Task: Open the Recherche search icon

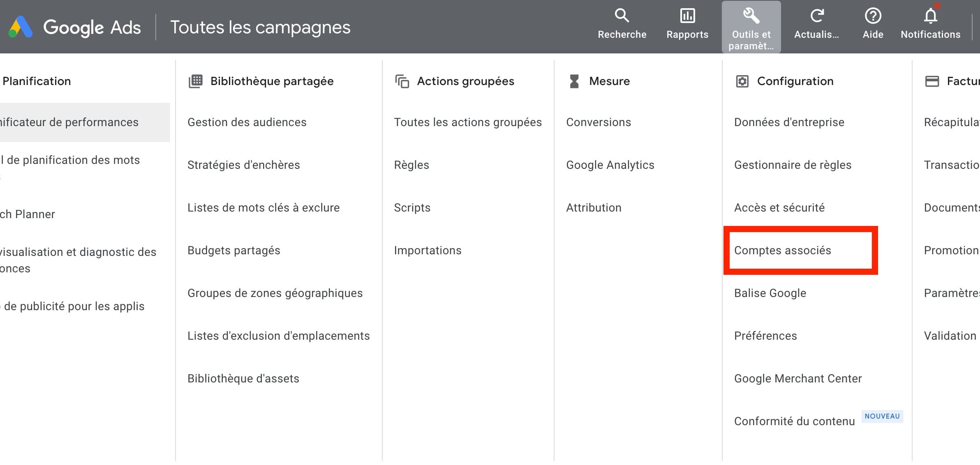Action: tap(622, 16)
